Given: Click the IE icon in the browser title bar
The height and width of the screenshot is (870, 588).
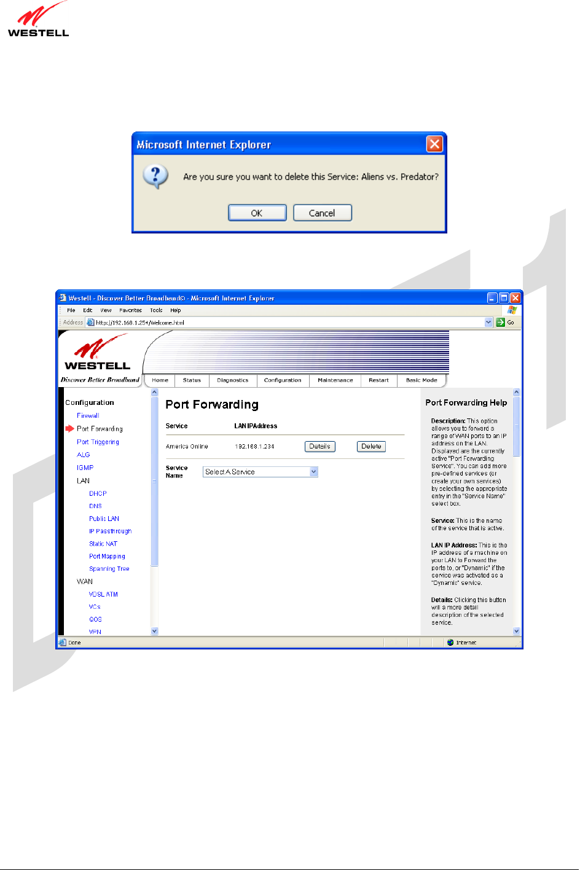Looking at the screenshot, I should point(62,298).
